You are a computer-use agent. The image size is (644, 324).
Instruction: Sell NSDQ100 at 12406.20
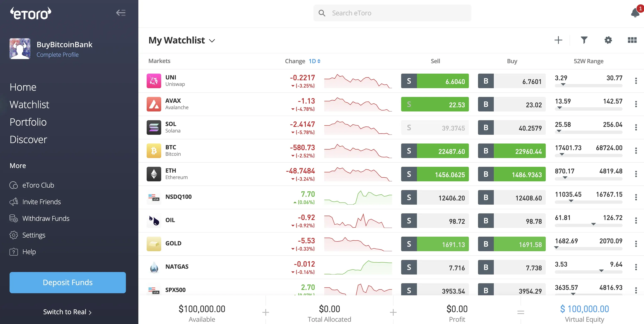tap(435, 197)
